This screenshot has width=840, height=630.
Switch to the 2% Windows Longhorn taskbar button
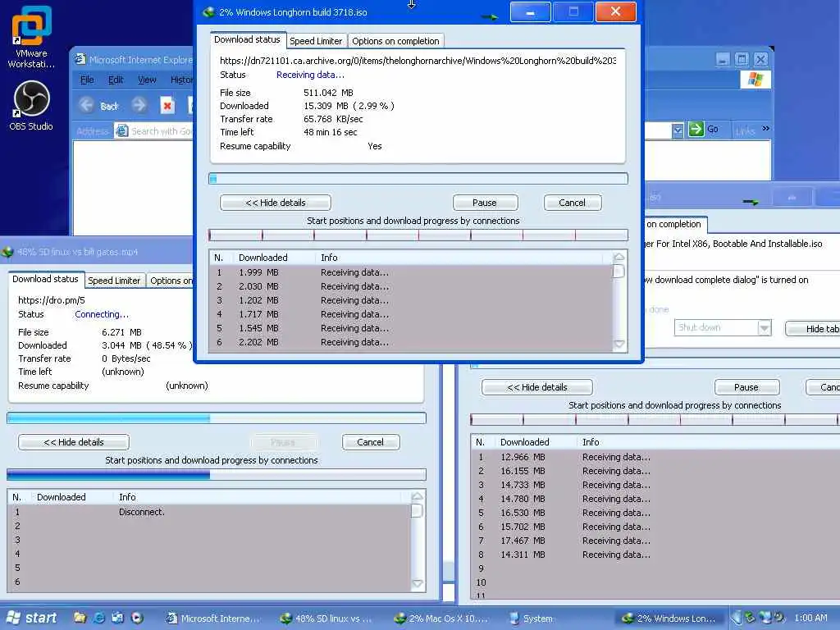tap(669, 619)
